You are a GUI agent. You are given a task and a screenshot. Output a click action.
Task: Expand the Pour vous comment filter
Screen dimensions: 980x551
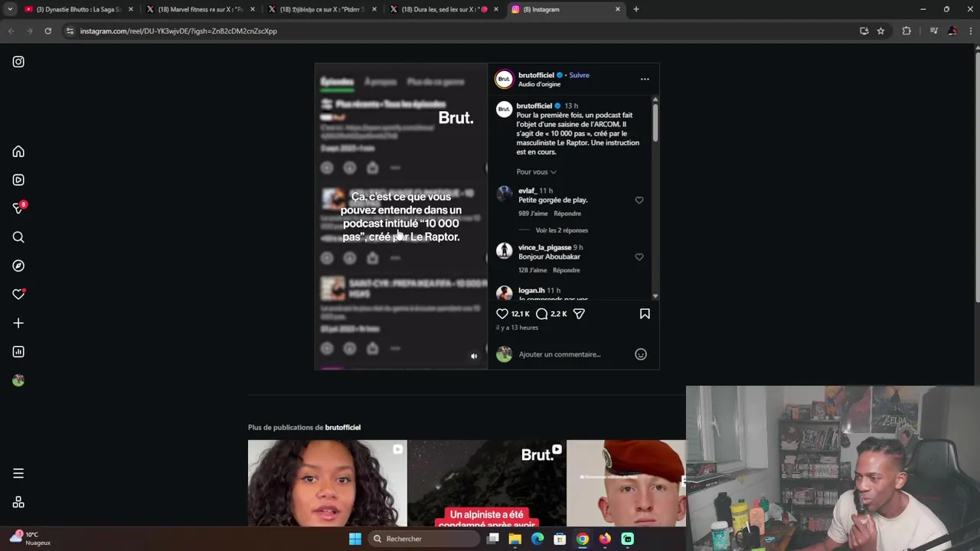click(x=536, y=172)
